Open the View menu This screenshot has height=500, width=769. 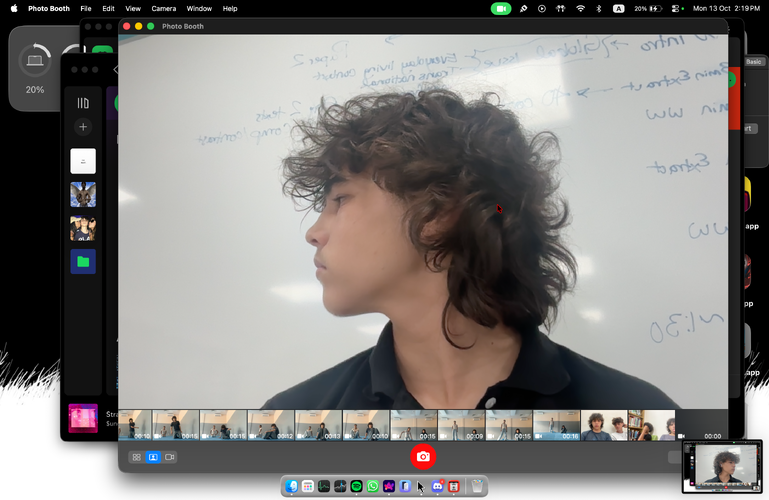click(133, 8)
